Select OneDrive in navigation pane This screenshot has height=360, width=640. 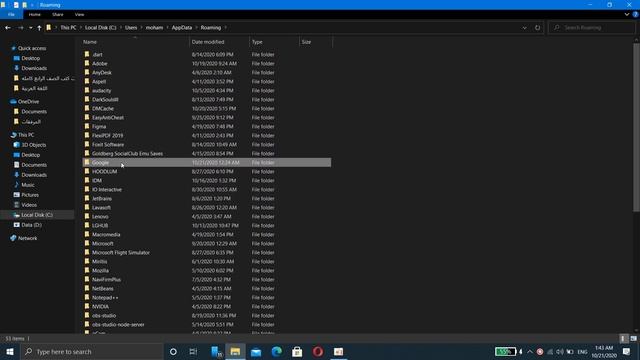coord(28,102)
